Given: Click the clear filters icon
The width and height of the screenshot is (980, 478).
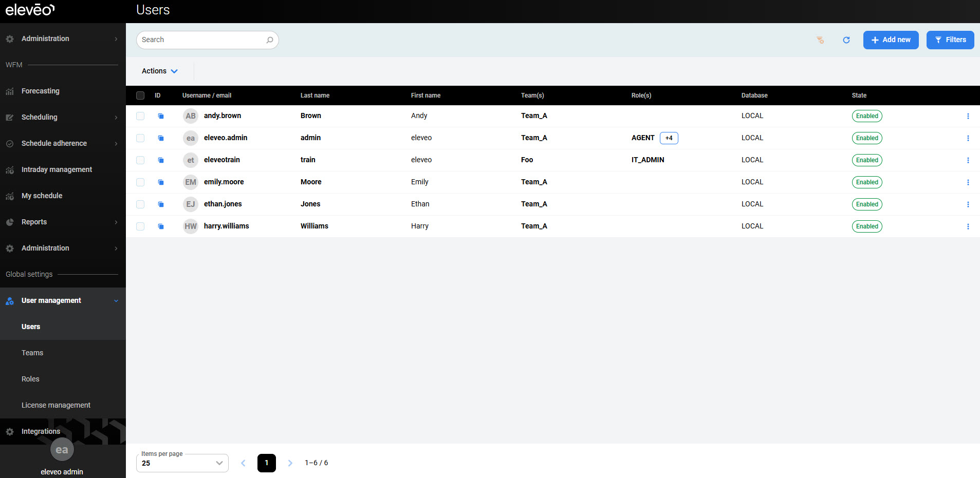Looking at the screenshot, I should (820, 40).
